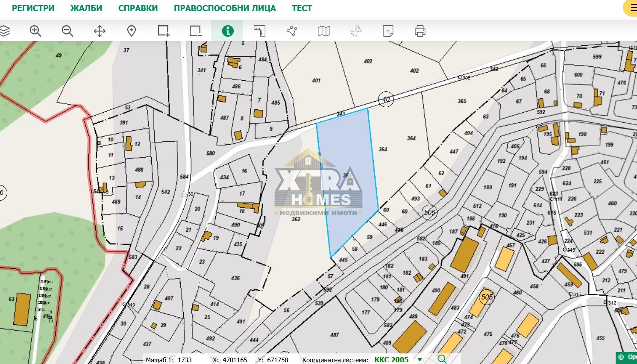
Task: Select the polygon area measure tool
Action: pyautogui.click(x=292, y=31)
